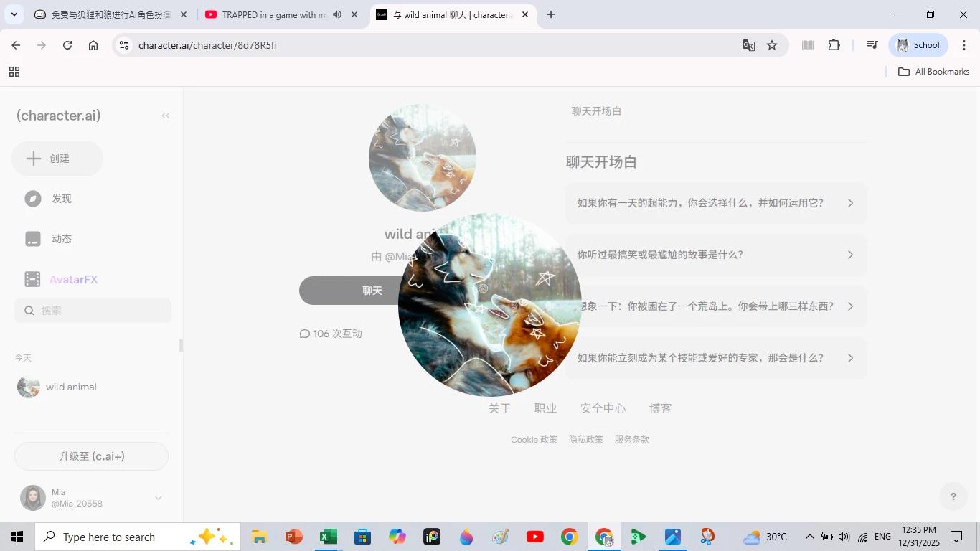Open File Explorer from taskbar
Image resolution: width=980 pixels, height=551 pixels.
(x=259, y=537)
